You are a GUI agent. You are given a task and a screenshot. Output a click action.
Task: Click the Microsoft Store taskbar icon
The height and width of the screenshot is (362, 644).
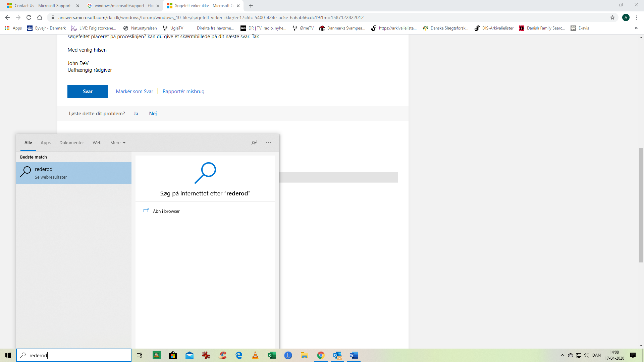click(173, 355)
